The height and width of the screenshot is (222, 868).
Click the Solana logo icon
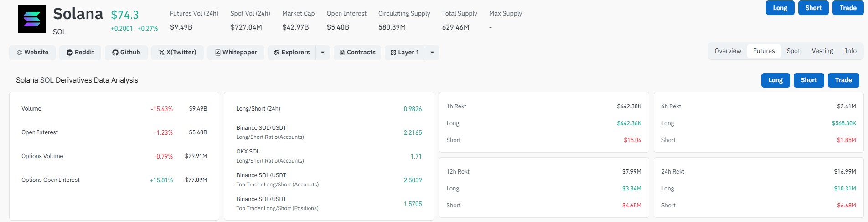coord(32,19)
